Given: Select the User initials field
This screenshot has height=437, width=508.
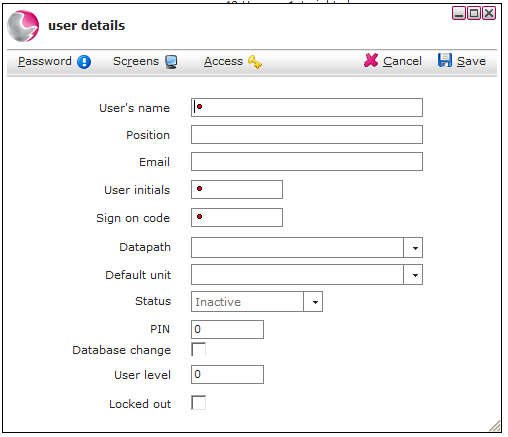Looking at the screenshot, I should (237, 190).
